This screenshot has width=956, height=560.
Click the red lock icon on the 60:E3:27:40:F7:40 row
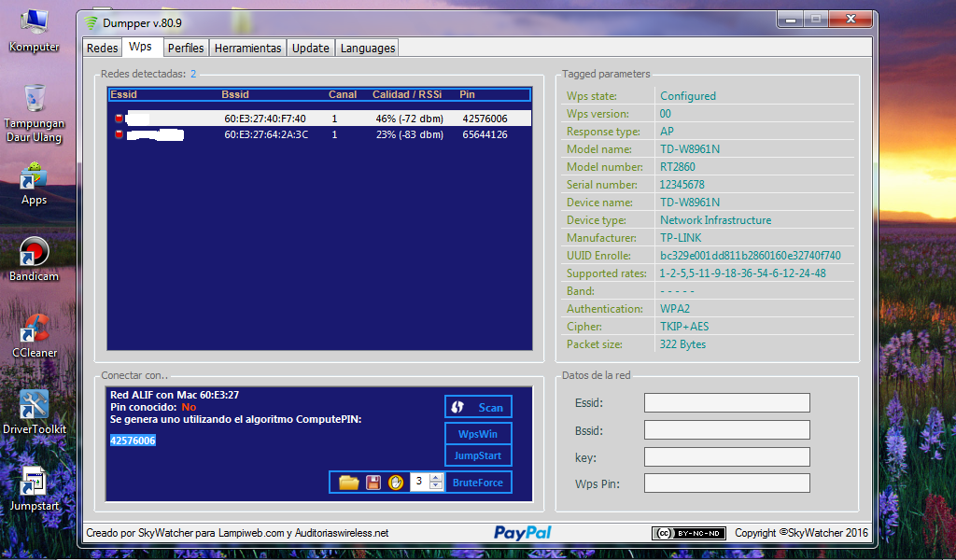click(x=119, y=119)
